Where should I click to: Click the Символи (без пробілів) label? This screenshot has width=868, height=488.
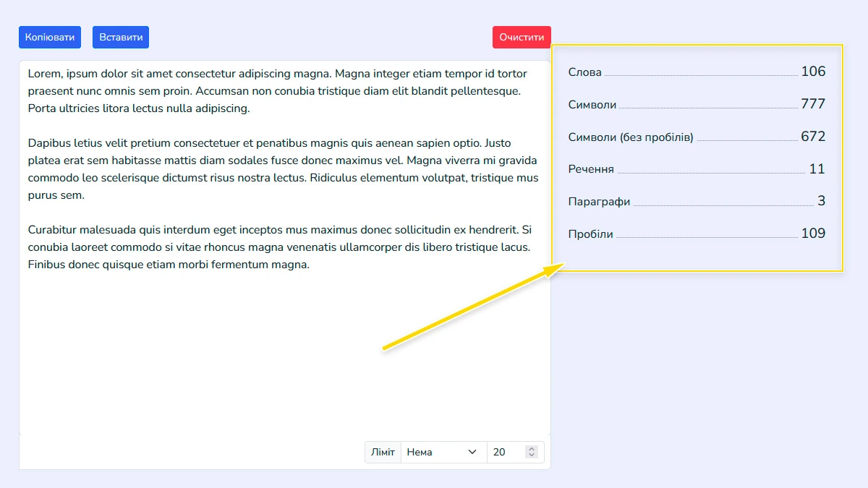point(631,137)
